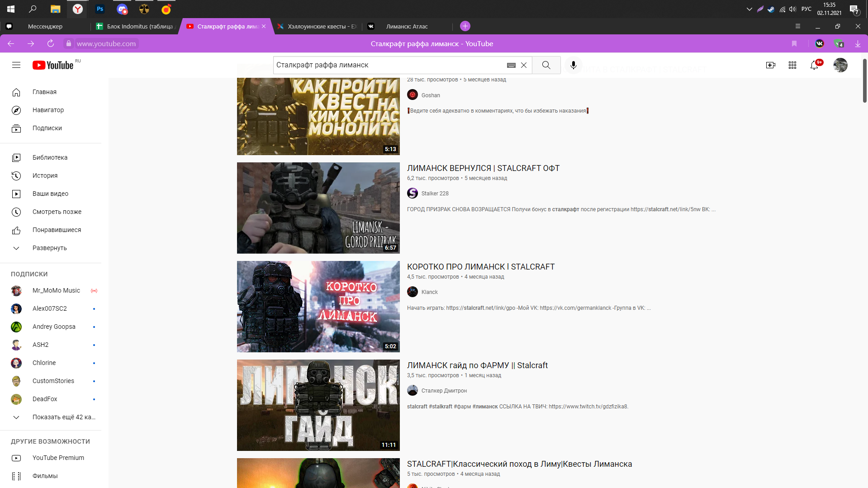Open ЛИМАНСК ГАЙД video thumbnail
868x488 pixels.
(318, 405)
